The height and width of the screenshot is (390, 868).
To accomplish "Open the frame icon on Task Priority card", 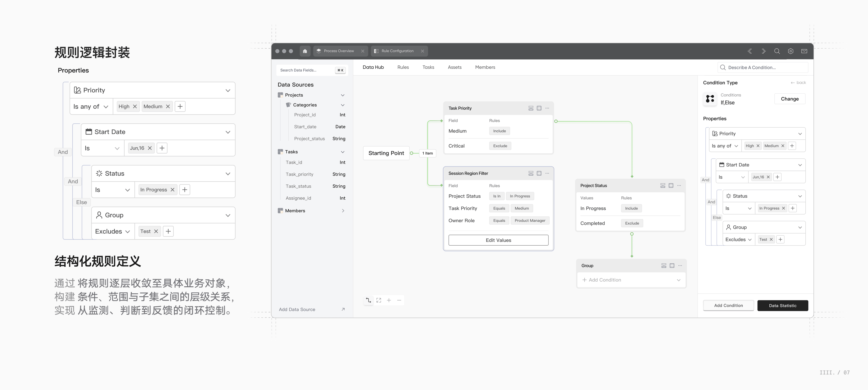I will tap(539, 108).
